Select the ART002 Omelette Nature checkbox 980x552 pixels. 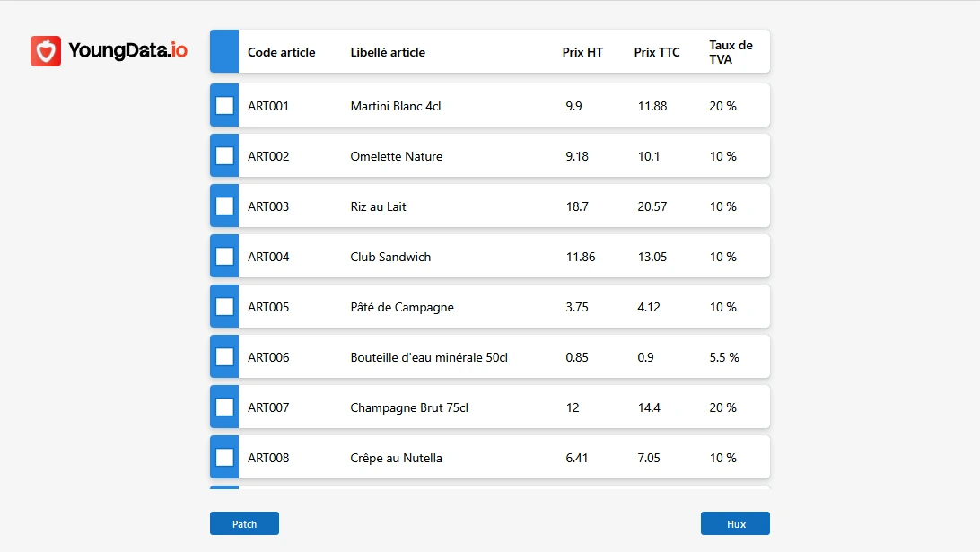[224, 155]
